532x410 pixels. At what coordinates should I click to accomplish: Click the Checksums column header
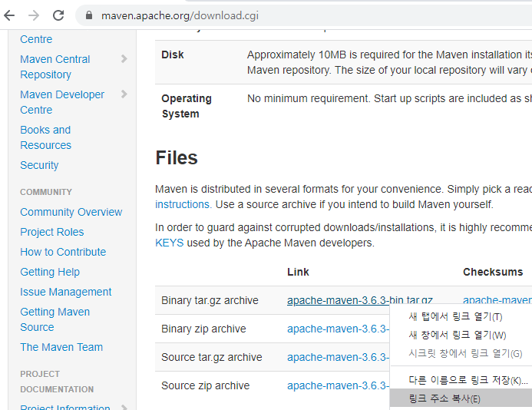(493, 272)
